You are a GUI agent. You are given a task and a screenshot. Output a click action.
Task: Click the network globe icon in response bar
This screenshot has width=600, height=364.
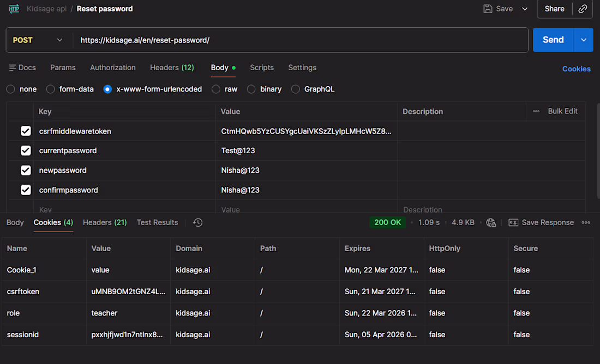[x=491, y=222]
